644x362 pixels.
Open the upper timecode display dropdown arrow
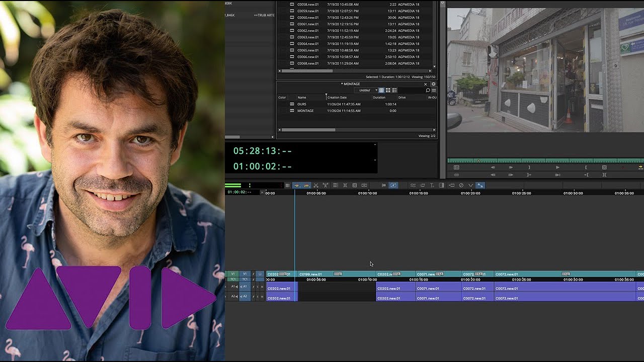(x=375, y=145)
